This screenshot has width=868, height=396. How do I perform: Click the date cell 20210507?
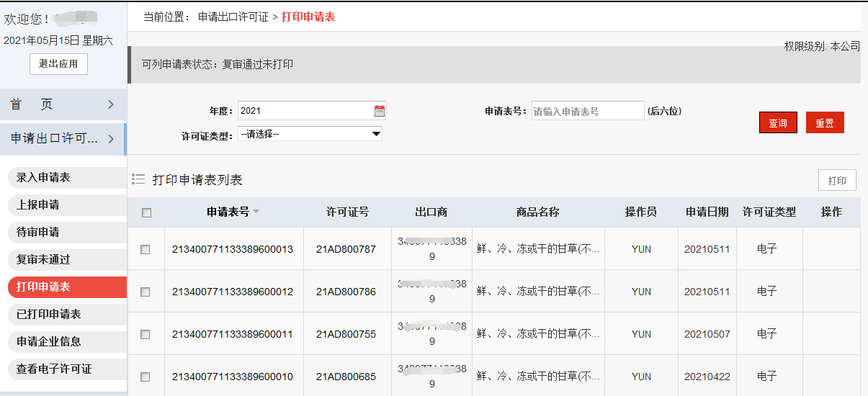coord(707,334)
